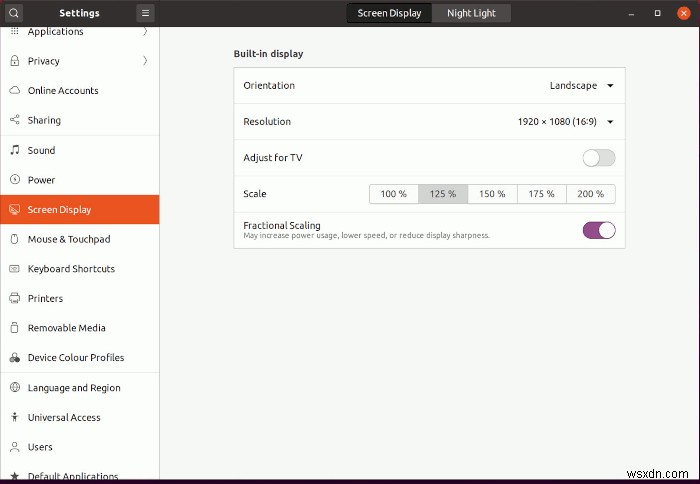Image resolution: width=700 pixels, height=484 pixels.
Task: Open Device Colour Profiles panel
Action: (x=79, y=358)
